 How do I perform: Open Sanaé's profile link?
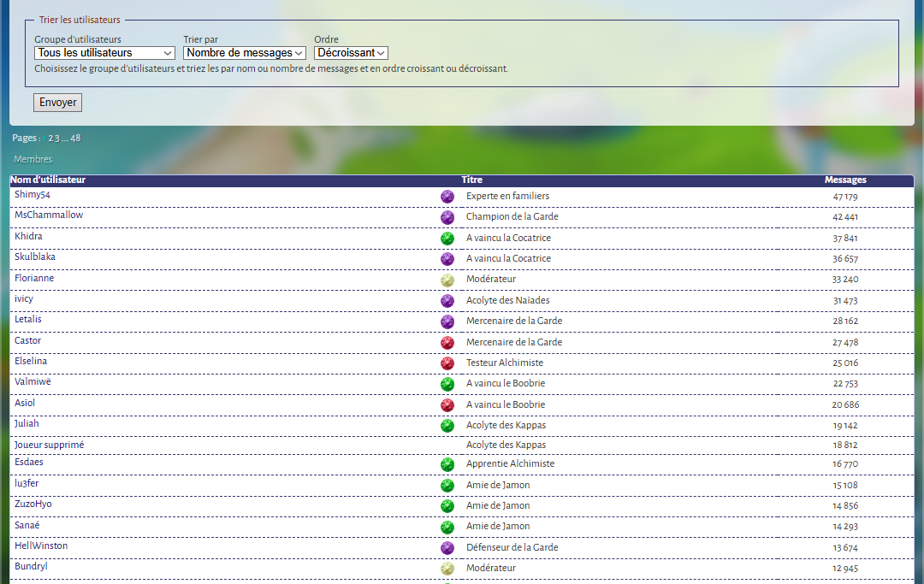(x=27, y=525)
